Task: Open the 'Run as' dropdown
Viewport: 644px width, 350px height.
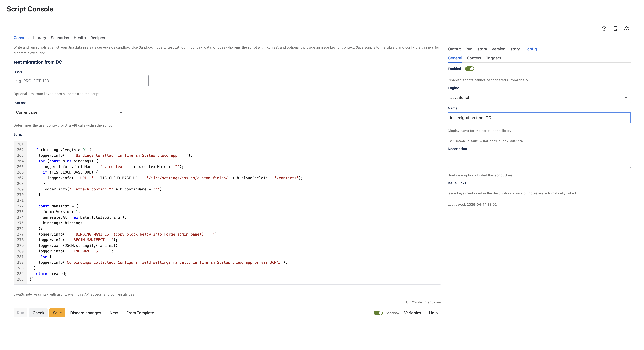Action: point(69,112)
